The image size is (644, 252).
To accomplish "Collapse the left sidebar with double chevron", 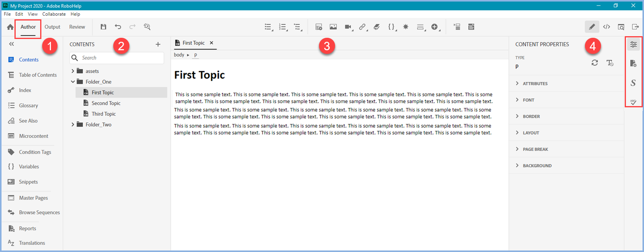I will click(x=12, y=44).
